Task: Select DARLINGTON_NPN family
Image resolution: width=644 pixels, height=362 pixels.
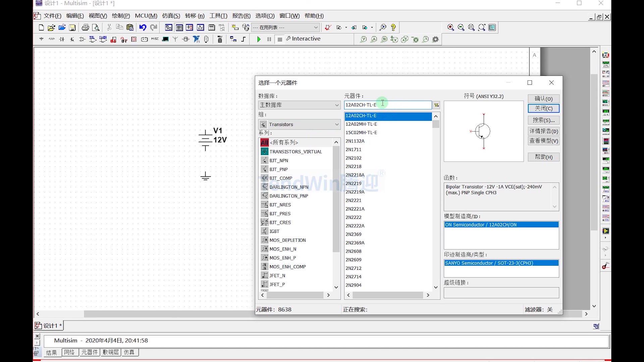Action: [288, 187]
